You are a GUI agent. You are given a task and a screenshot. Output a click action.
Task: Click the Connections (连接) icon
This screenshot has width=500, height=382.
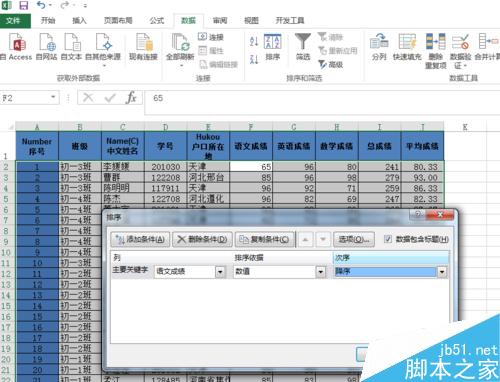point(211,37)
